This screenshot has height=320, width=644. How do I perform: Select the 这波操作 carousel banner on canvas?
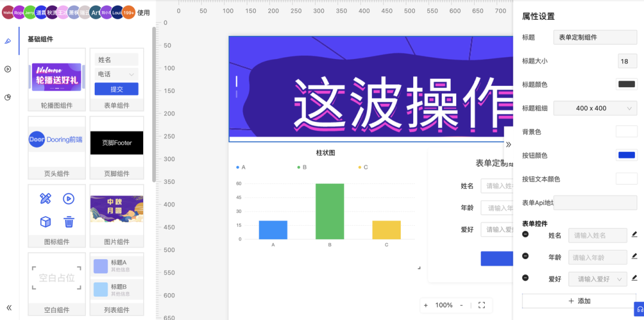[371, 88]
